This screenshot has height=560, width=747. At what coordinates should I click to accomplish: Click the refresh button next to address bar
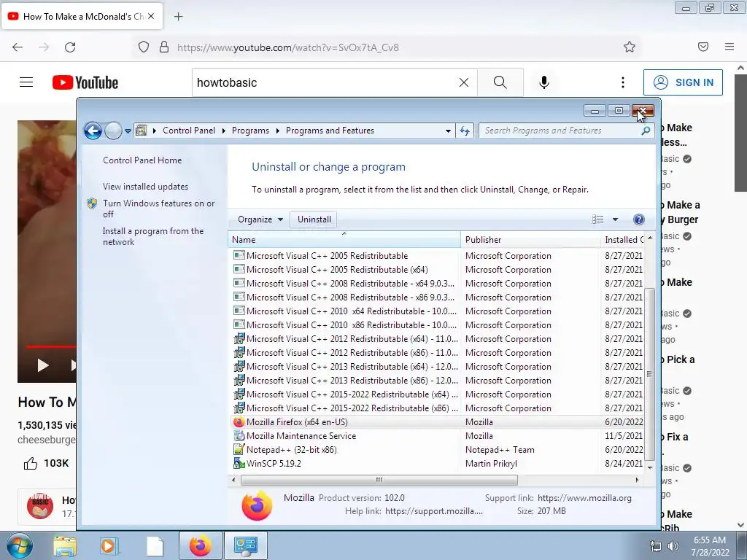coord(465,131)
